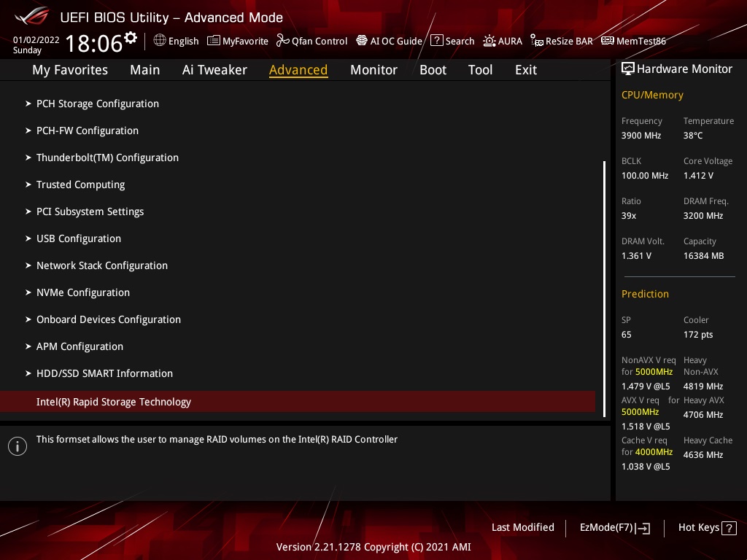747x560 pixels.
Task: Click the Last Modified button
Action: tap(522, 527)
